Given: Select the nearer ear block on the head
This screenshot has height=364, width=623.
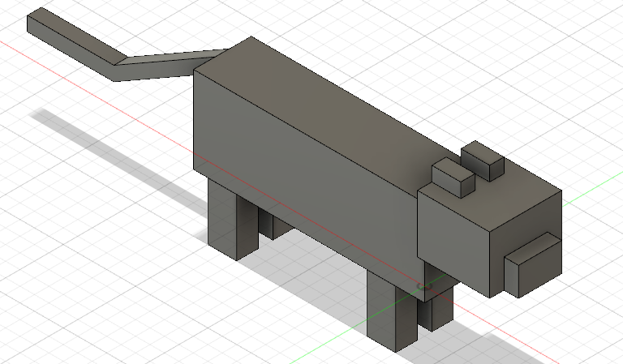Looking at the screenshot, I should pos(453,178).
